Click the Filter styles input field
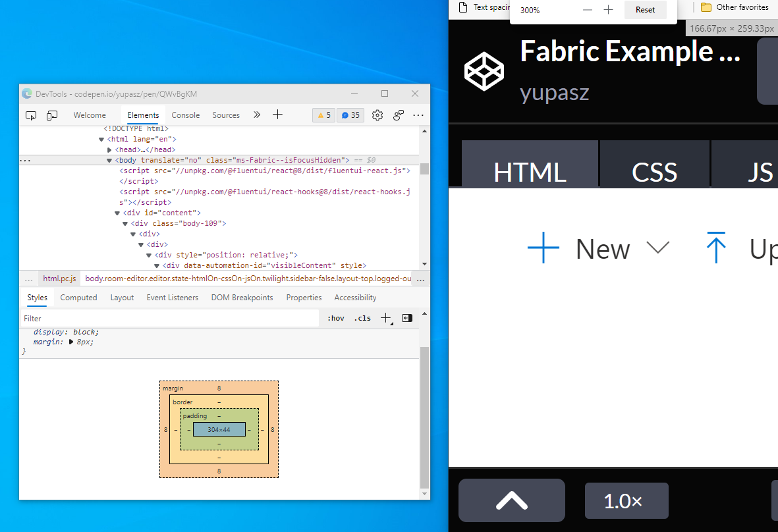The height and width of the screenshot is (532, 778). 169,318
